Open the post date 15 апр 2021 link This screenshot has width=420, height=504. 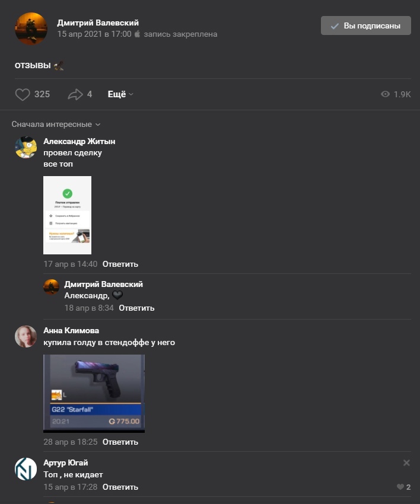[94, 34]
